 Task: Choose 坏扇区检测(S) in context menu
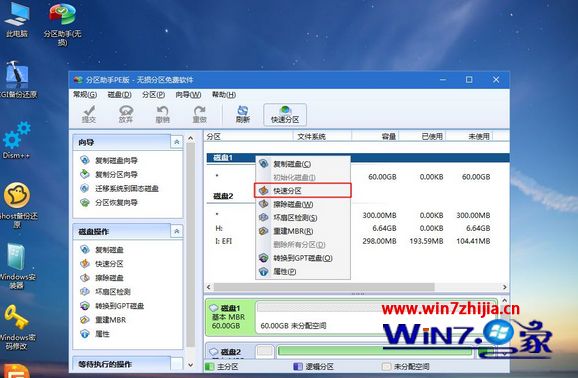[x=303, y=218]
